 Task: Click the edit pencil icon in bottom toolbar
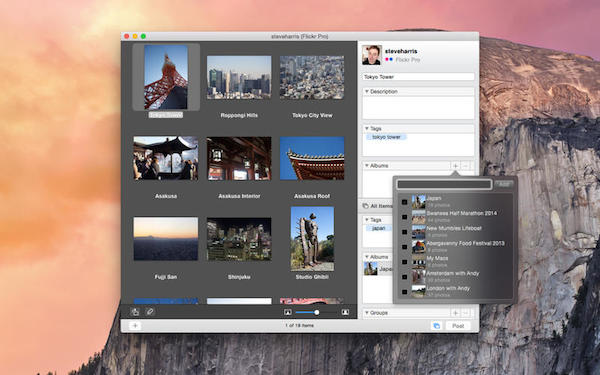(x=150, y=312)
